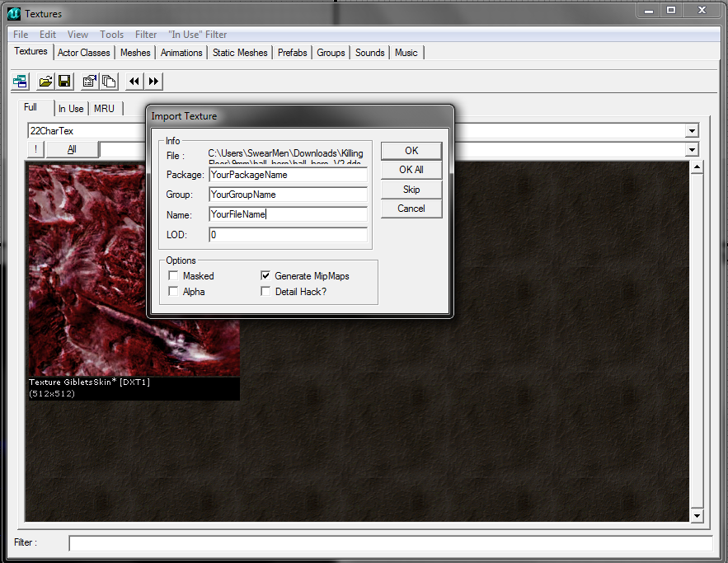This screenshot has height=563, width=728.
Task: Open the Tools menu
Action: 111,35
